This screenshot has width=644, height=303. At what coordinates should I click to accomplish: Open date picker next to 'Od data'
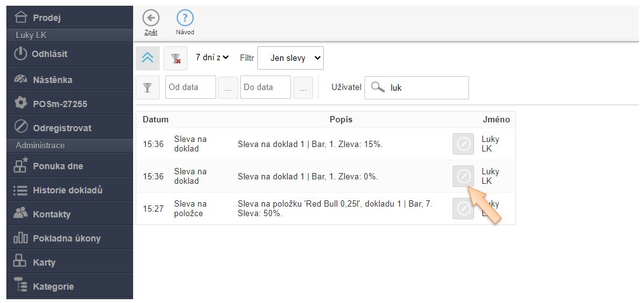(x=228, y=88)
